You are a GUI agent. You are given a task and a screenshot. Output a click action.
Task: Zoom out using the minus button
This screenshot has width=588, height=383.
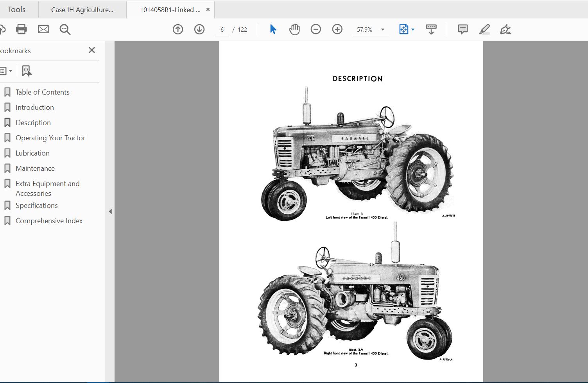(x=316, y=29)
